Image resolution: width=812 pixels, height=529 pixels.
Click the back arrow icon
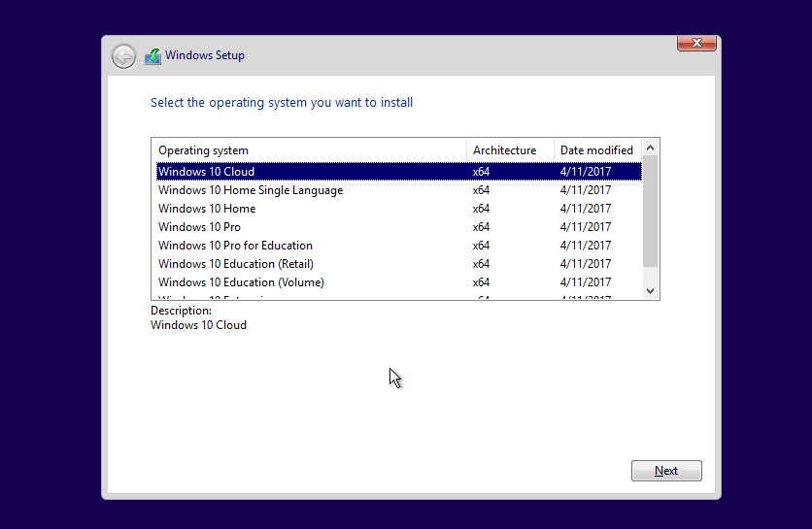tap(123, 56)
